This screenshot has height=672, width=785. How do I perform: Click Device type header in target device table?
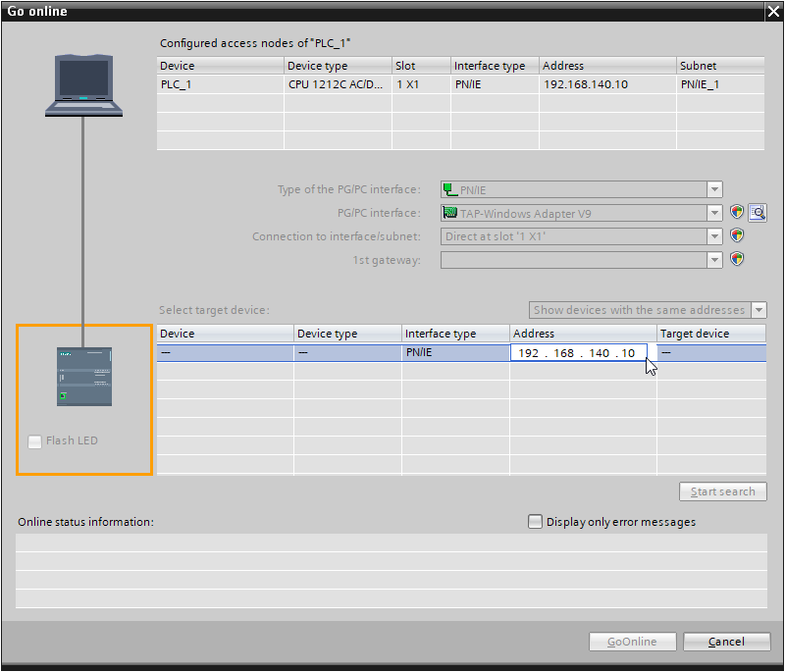point(347,334)
